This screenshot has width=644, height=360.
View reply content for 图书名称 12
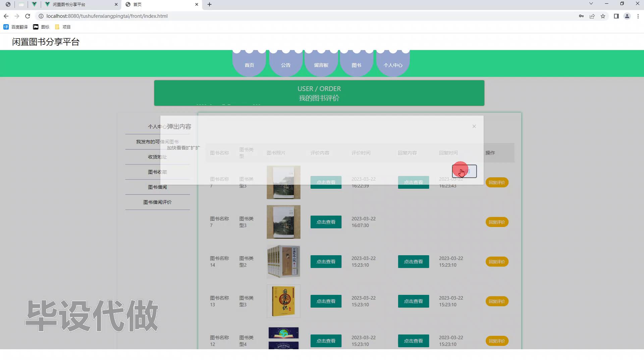point(413,341)
